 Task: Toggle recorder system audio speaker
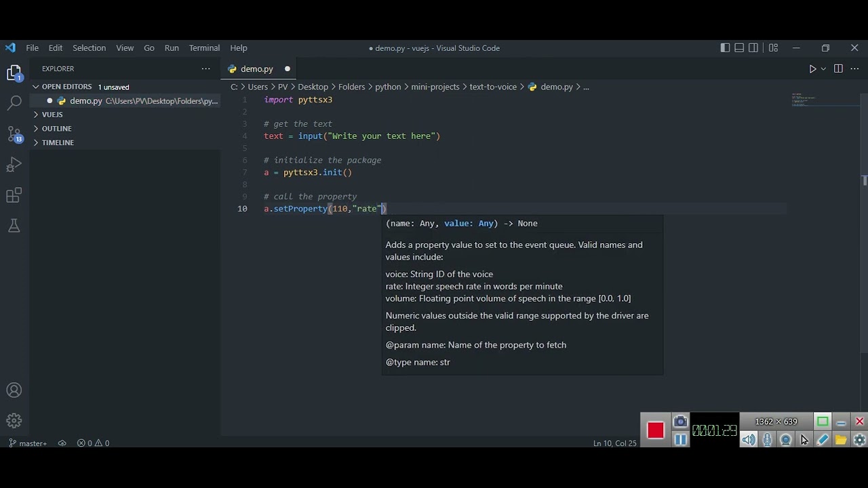(749, 440)
